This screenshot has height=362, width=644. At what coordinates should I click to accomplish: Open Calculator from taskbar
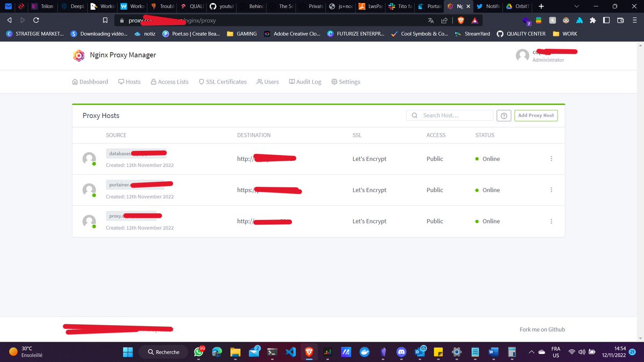[x=511, y=352]
